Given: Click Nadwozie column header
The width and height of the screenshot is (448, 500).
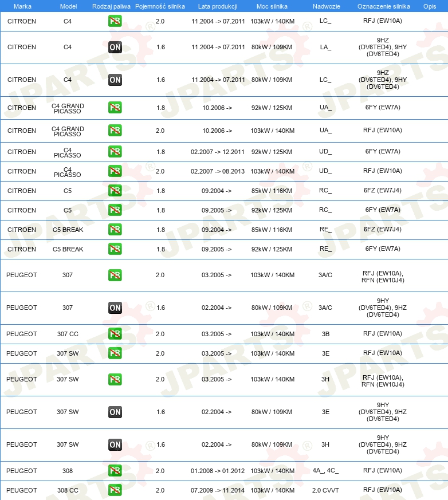Looking at the screenshot, I should coord(326,6).
